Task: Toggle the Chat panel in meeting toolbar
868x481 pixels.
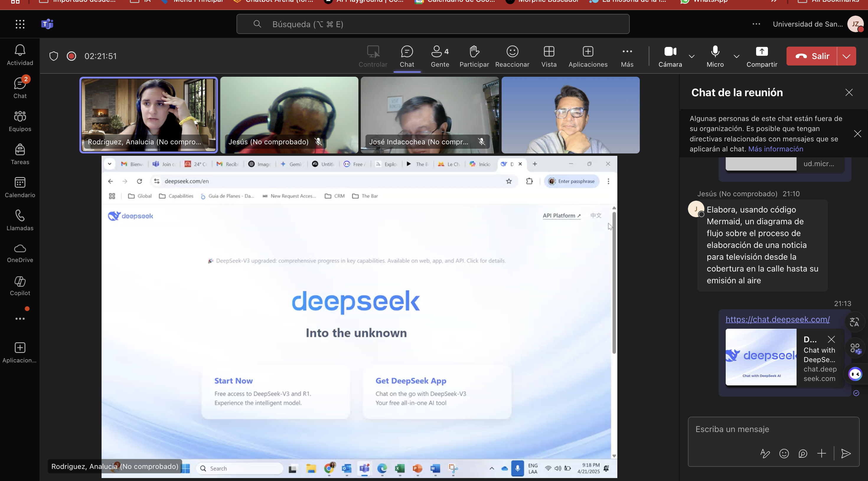Action: (x=407, y=56)
